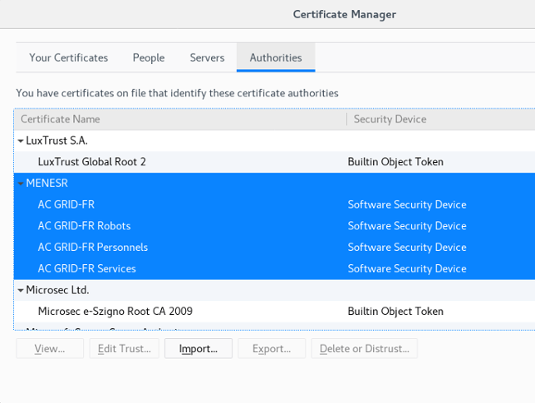Click the LuxTrust S.A. group label

pos(57,141)
